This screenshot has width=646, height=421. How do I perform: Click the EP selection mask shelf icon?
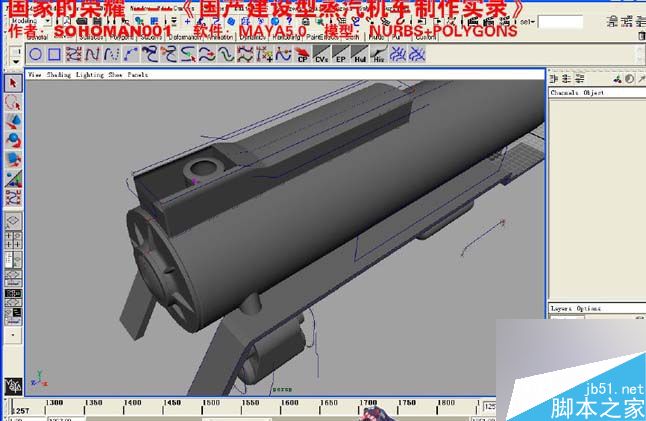coord(341,54)
